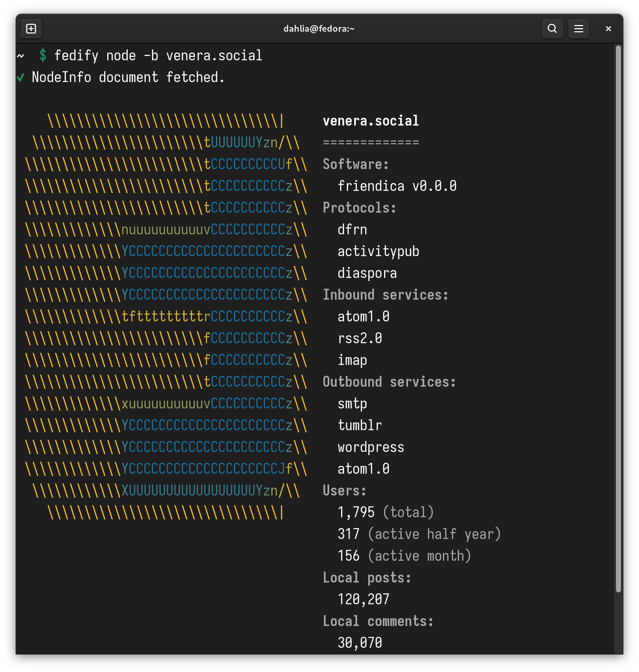Viewport: 639px width, 672px height.
Task: Open a new terminal tab
Action: click(x=31, y=29)
